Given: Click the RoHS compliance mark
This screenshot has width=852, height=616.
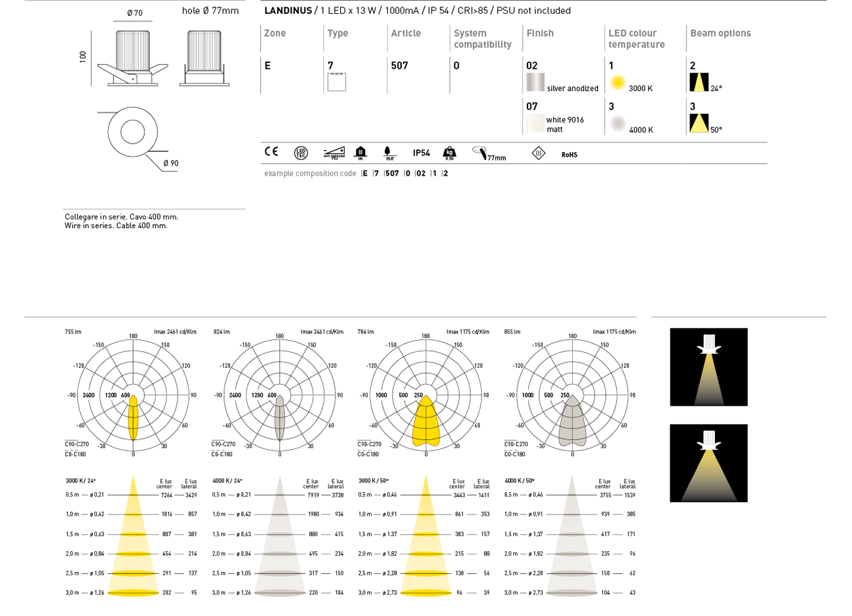Looking at the screenshot, I should pyautogui.click(x=570, y=155).
